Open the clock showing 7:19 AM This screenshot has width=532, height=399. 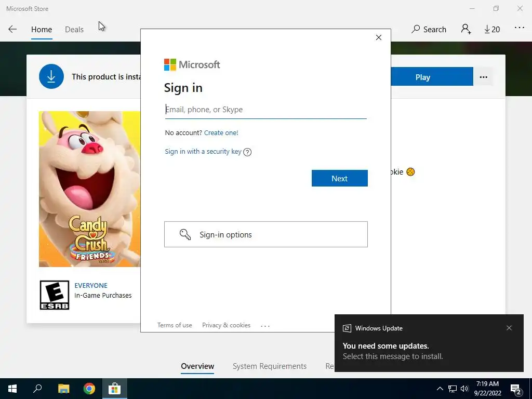pyautogui.click(x=487, y=389)
